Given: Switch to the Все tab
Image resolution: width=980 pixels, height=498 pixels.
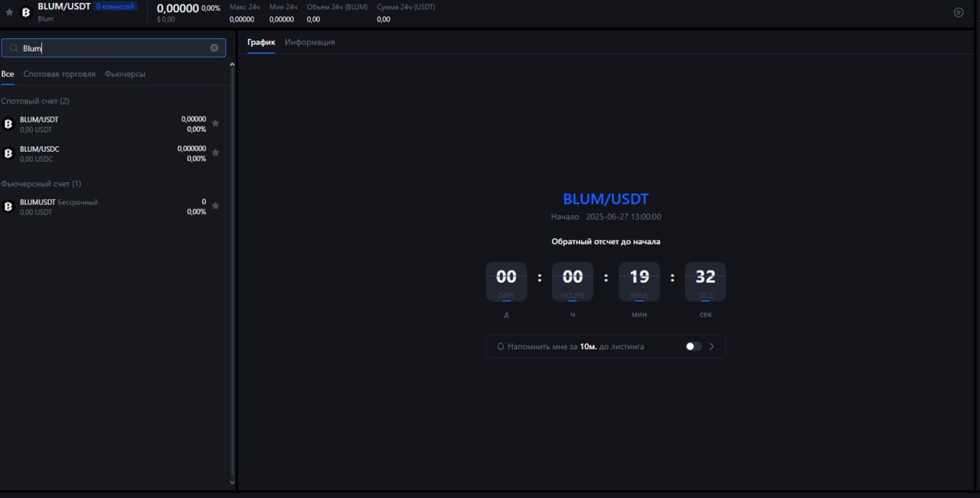Looking at the screenshot, I should tap(8, 74).
